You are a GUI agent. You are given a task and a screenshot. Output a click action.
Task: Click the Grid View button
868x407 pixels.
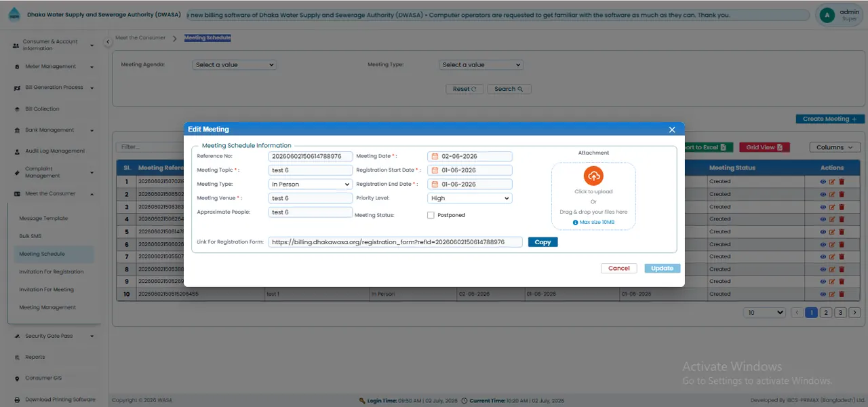click(764, 147)
